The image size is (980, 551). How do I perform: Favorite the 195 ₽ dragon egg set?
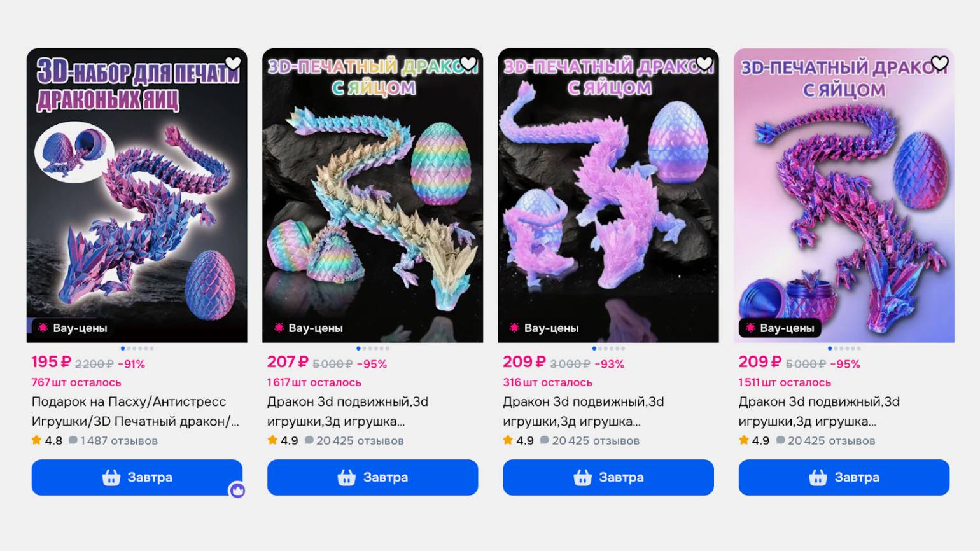(x=233, y=63)
